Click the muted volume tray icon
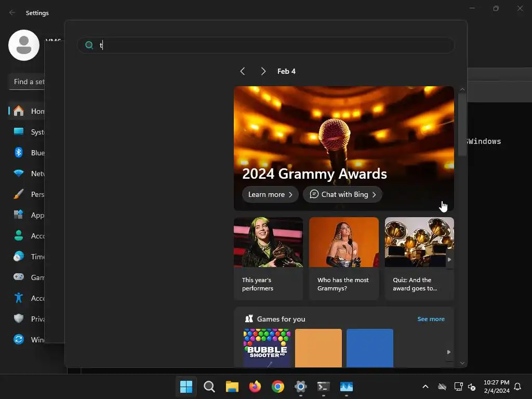This screenshot has width=532, height=399. pyautogui.click(x=472, y=387)
